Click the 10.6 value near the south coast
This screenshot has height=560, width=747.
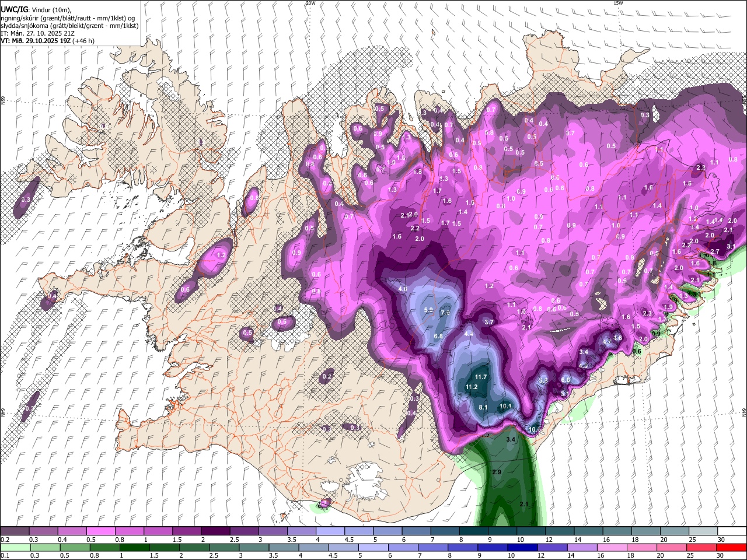point(534,429)
